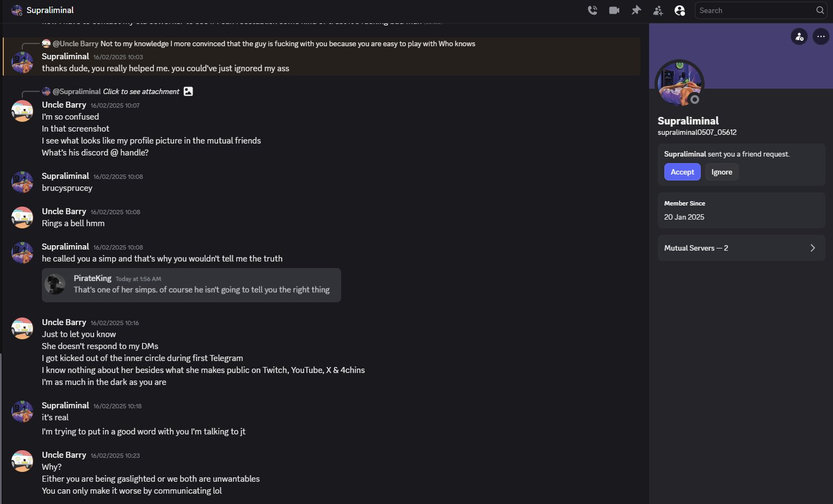Click the search magnifying glass icon

[820, 10]
